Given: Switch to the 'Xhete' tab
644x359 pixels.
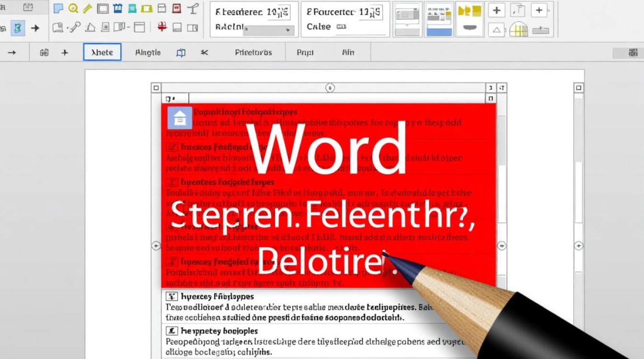Looking at the screenshot, I should (x=102, y=52).
